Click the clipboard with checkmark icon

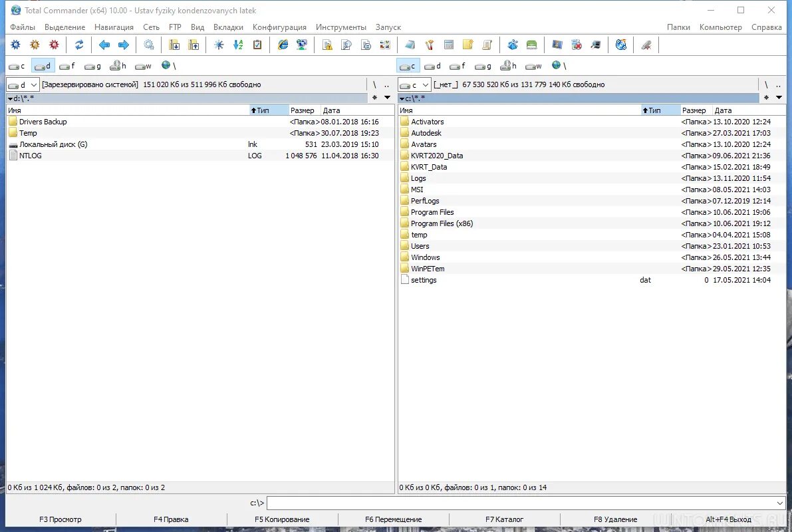pos(257,45)
